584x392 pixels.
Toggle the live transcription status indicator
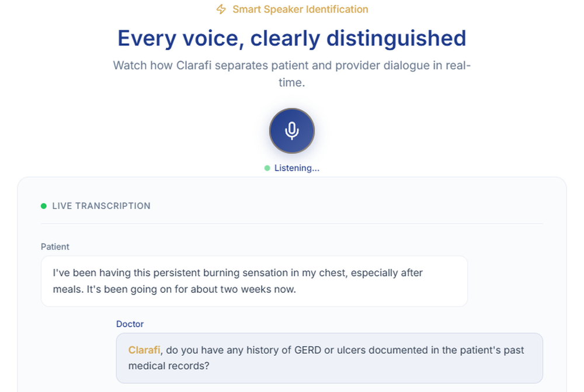(43, 206)
